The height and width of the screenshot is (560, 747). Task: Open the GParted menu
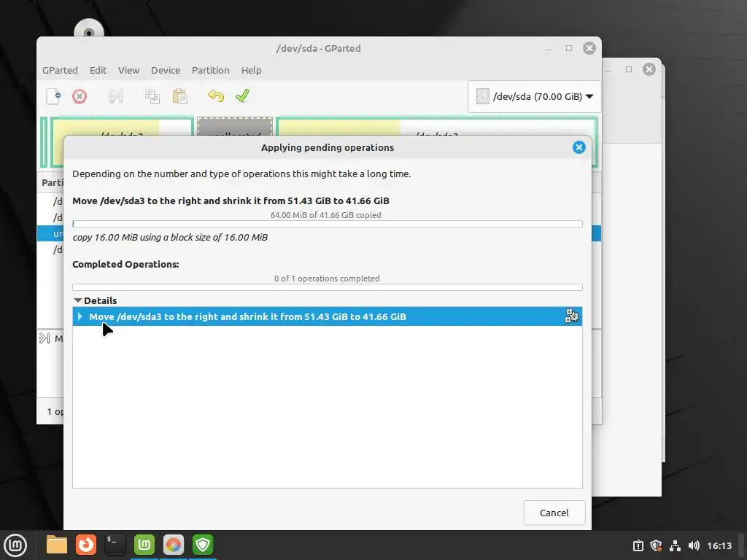click(60, 71)
